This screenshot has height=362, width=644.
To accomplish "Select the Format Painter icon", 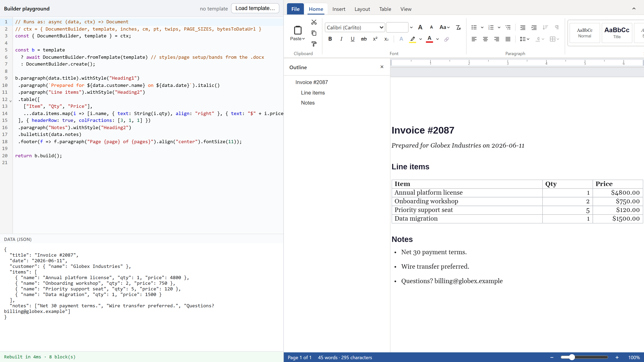I will [314, 44].
